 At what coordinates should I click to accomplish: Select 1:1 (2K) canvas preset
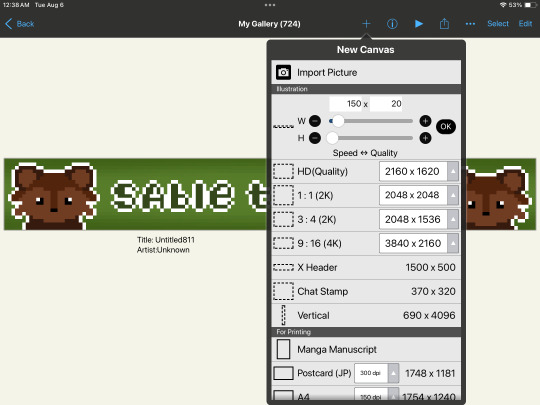(x=366, y=196)
